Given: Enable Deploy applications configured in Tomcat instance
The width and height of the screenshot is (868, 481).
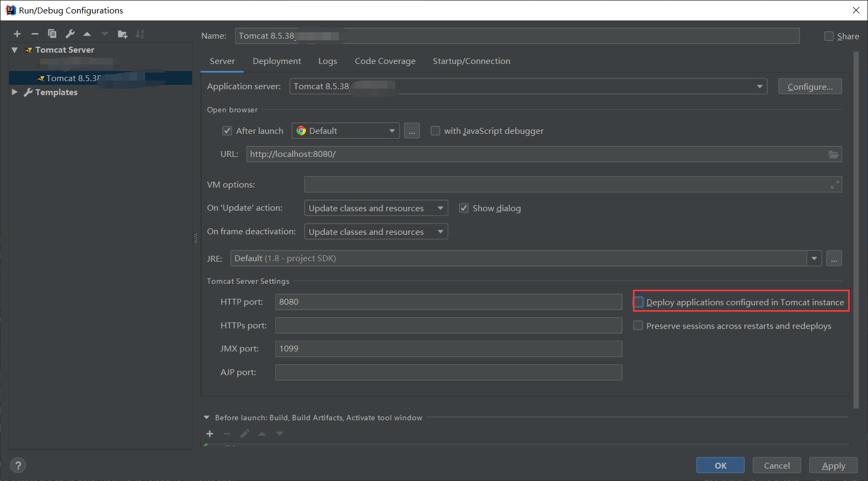Looking at the screenshot, I should [x=638, y=302].
